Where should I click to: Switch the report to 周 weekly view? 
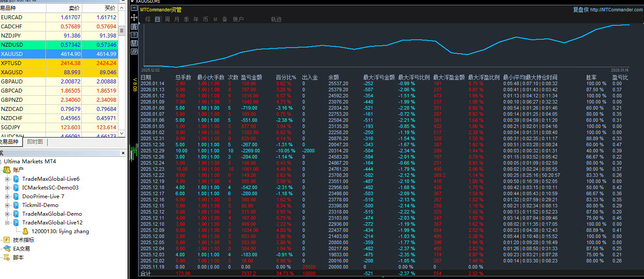167,19
